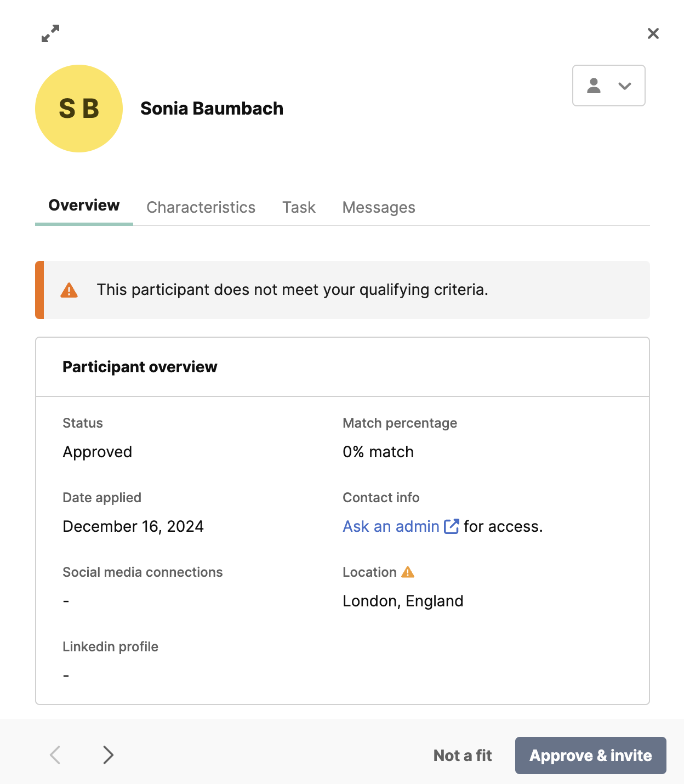
Task: Go to next participant with right arrow
Action: point(109,755)
